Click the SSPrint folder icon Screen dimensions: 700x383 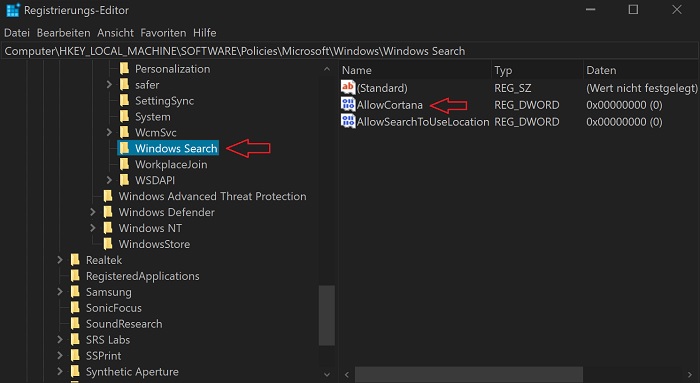pyautogui.click(x=75, y=355)
